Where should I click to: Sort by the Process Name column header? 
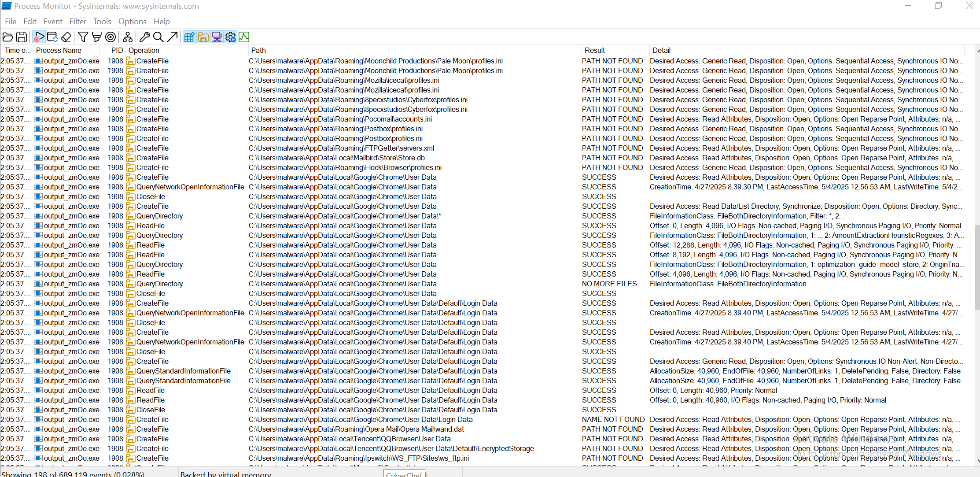(x=66, y=50)
